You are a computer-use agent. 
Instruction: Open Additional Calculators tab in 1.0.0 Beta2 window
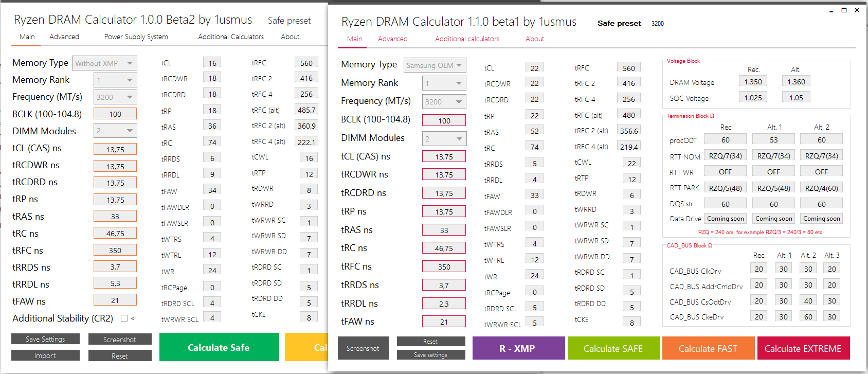point(231,37)
